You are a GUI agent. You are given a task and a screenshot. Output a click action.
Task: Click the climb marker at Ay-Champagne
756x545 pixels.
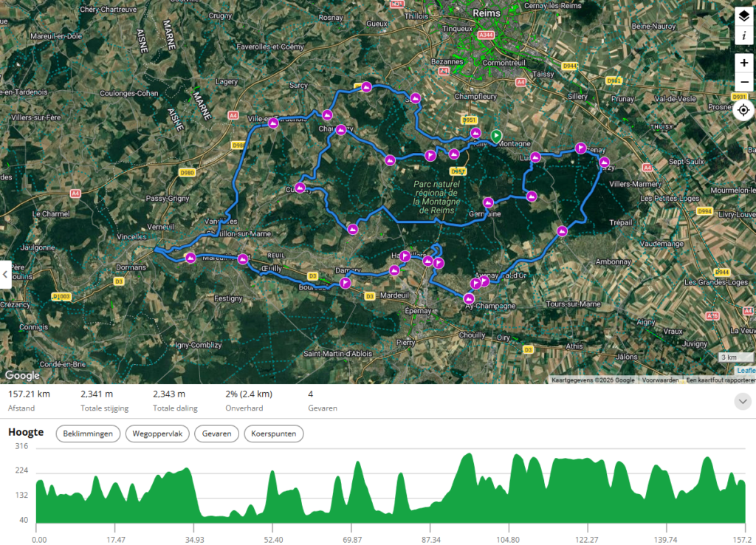[469, 299]
